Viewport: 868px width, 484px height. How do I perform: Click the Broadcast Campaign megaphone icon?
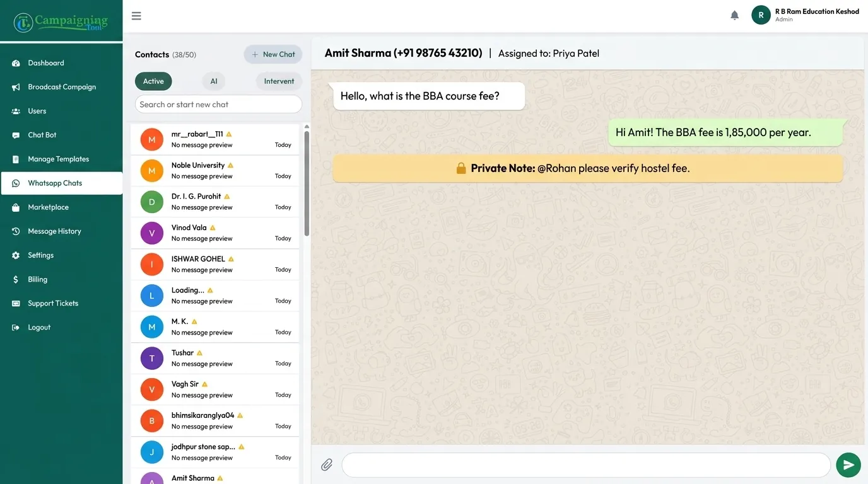(16, 87)
